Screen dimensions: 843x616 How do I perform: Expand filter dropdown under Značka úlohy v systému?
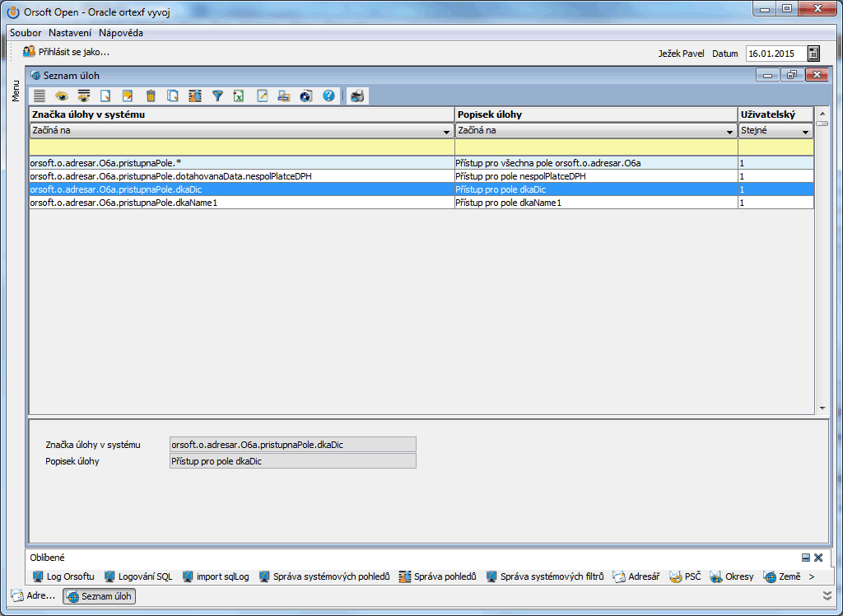click(446, 132)
